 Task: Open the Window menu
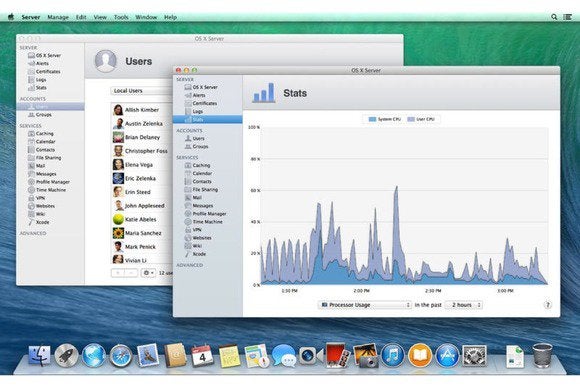(x=146, y=17)
